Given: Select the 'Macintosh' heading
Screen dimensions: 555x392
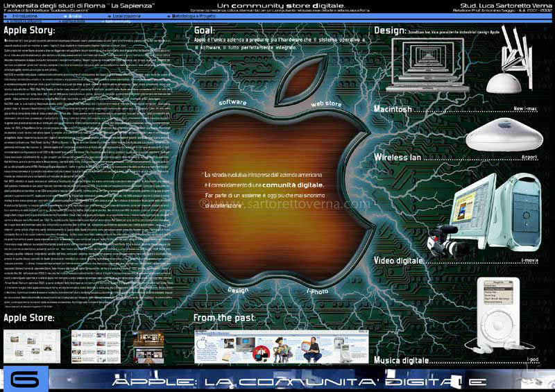Looking at the screenshot, I should tap(393, 109).
